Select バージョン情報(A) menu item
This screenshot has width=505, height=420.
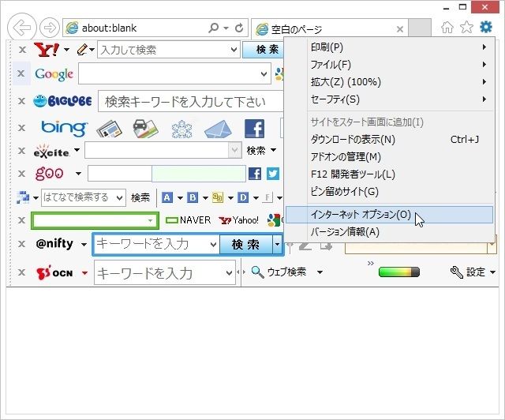point(389,232)
